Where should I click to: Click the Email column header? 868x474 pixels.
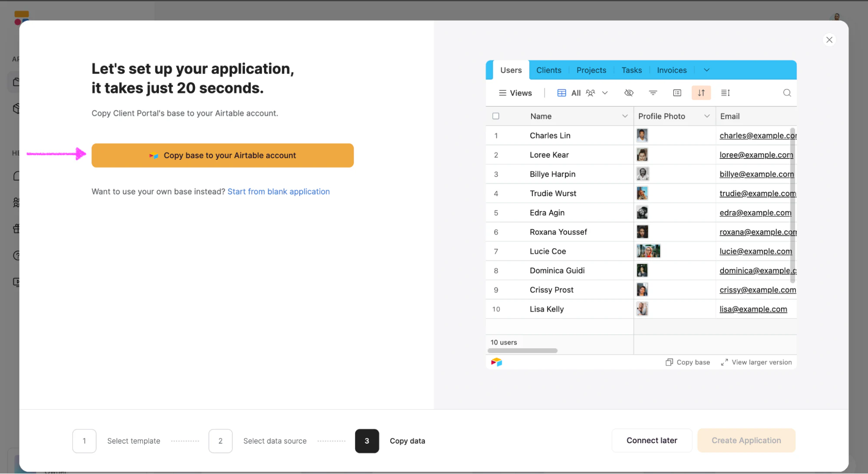pos(756,116)
